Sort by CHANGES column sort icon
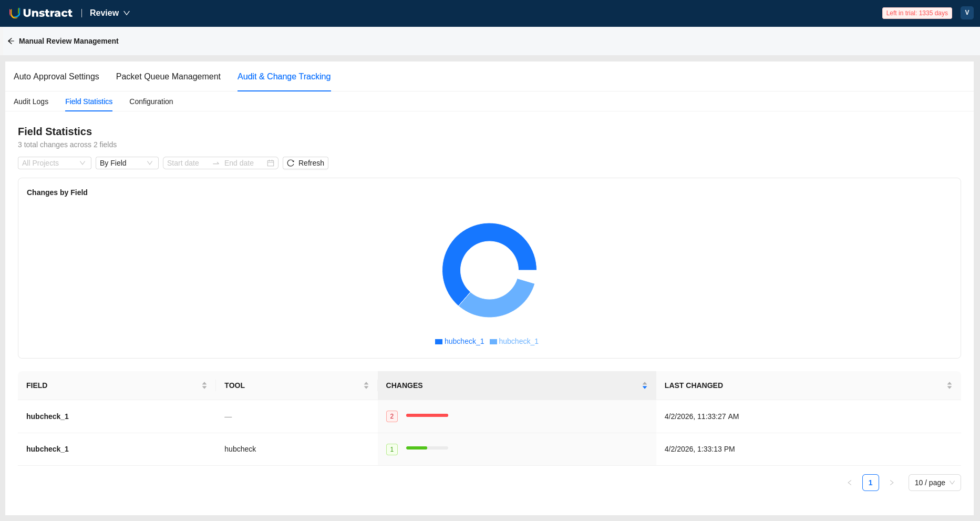Screen dimensions: 980x521 [645, 385]
